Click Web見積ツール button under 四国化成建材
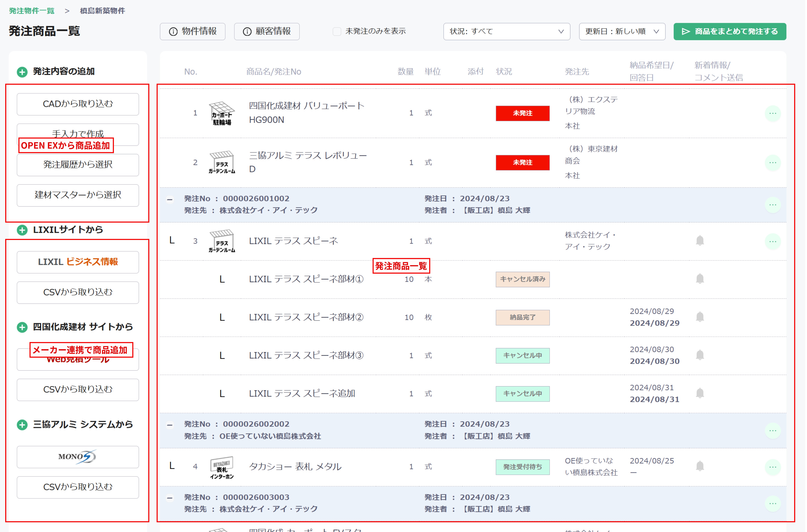The height and width of the screenshot is (532, 807). point(78,359)
